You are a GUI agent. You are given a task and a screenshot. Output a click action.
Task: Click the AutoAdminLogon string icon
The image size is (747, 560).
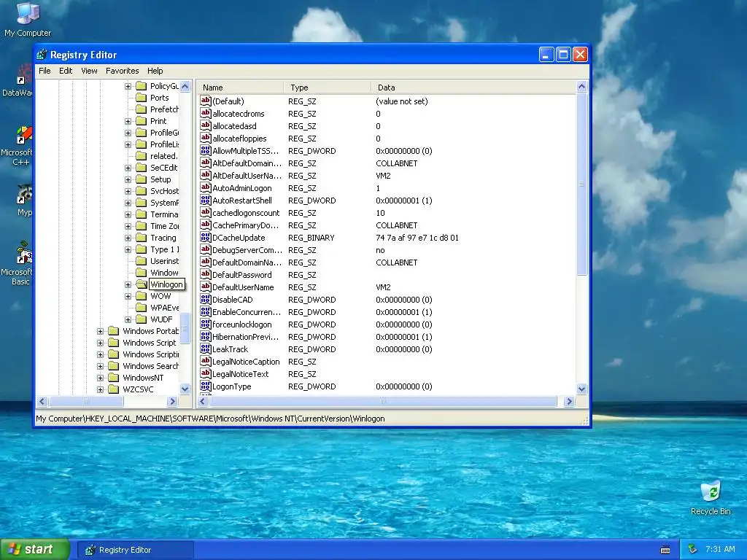205,187
